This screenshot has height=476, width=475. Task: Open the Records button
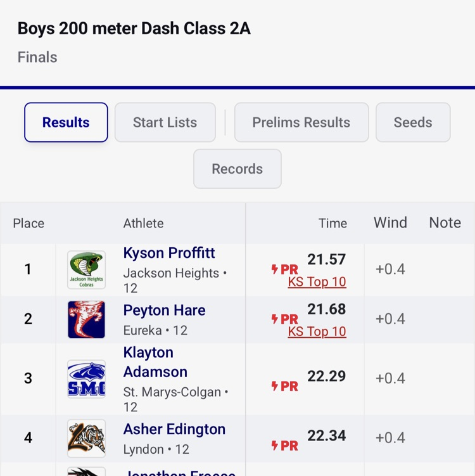[x=237, y=169]
